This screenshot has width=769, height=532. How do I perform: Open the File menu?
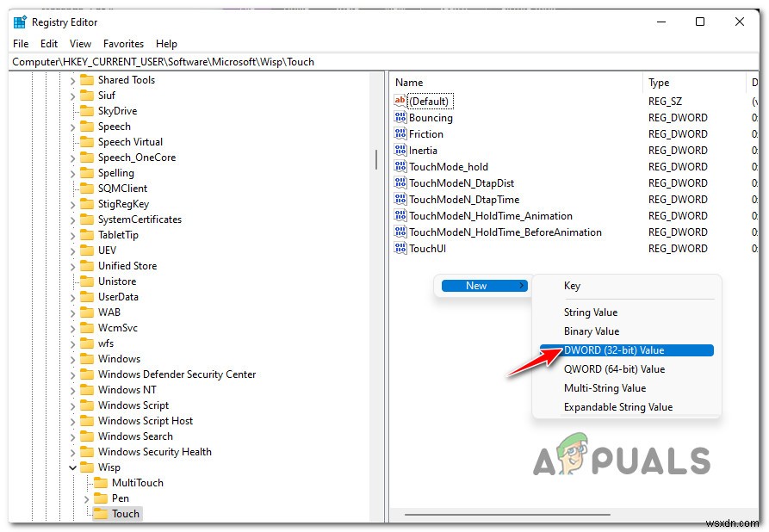click(21, 44)
